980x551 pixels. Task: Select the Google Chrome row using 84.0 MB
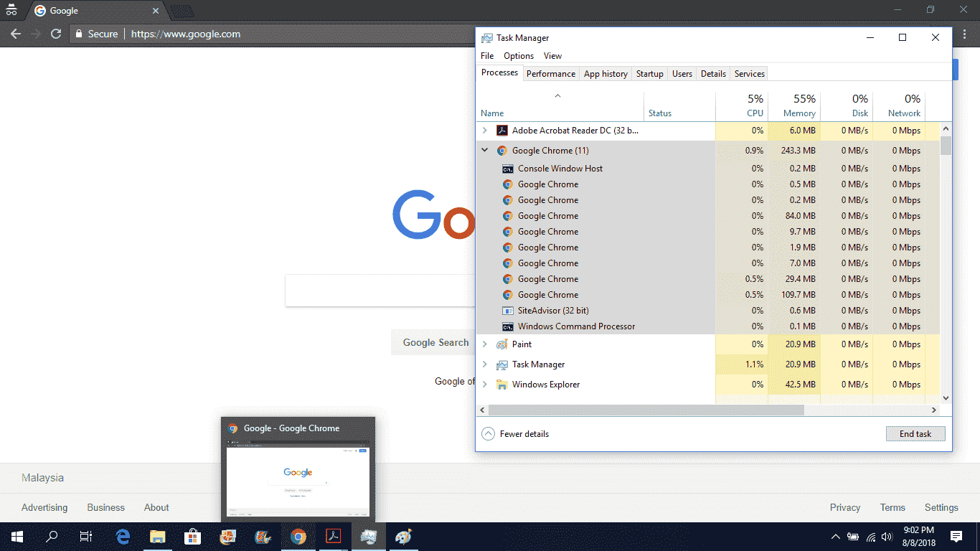[708, 216]
